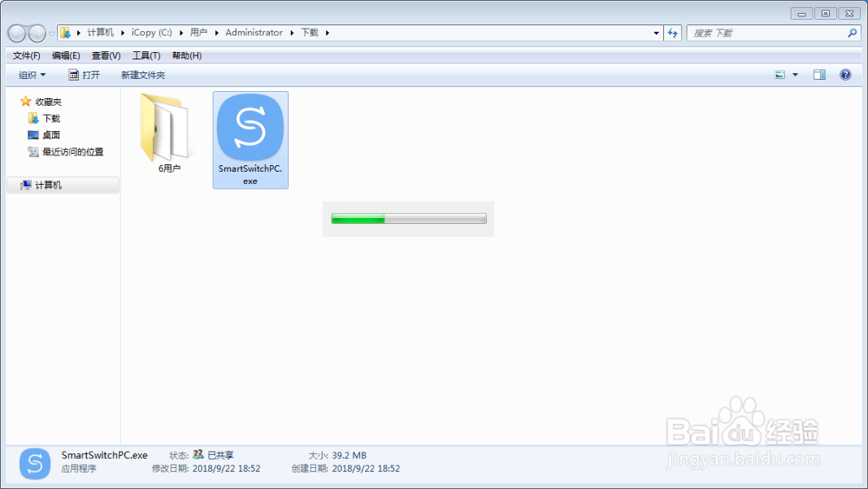Open recent pages dropdown beside navigation arrows
868x489 pixels.
(51, 34)
